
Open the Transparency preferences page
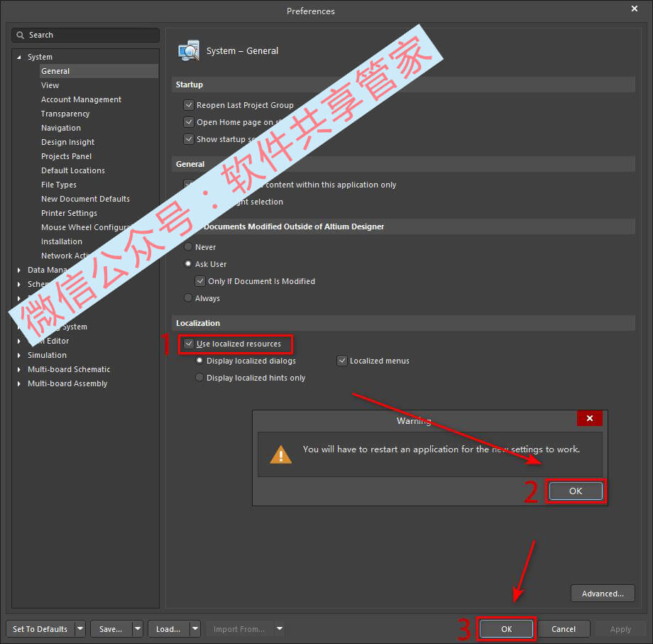click(65, 114)
